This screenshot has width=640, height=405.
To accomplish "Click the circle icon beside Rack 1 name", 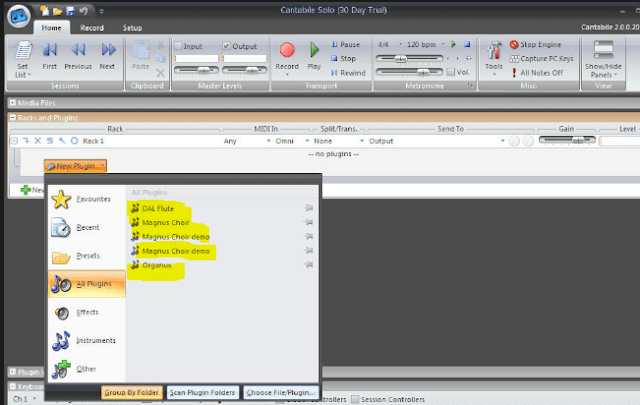I will 74,141.
